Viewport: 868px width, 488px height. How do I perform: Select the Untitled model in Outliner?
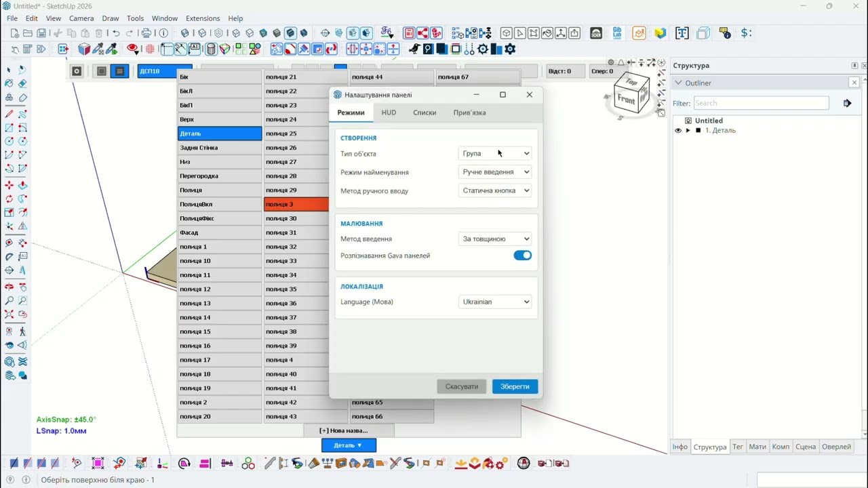click(x=709, y=121)
